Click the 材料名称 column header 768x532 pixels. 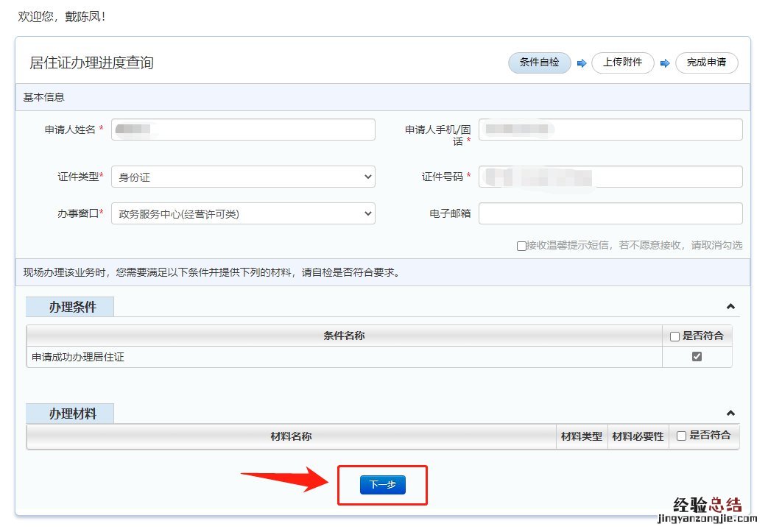(291, 436)
